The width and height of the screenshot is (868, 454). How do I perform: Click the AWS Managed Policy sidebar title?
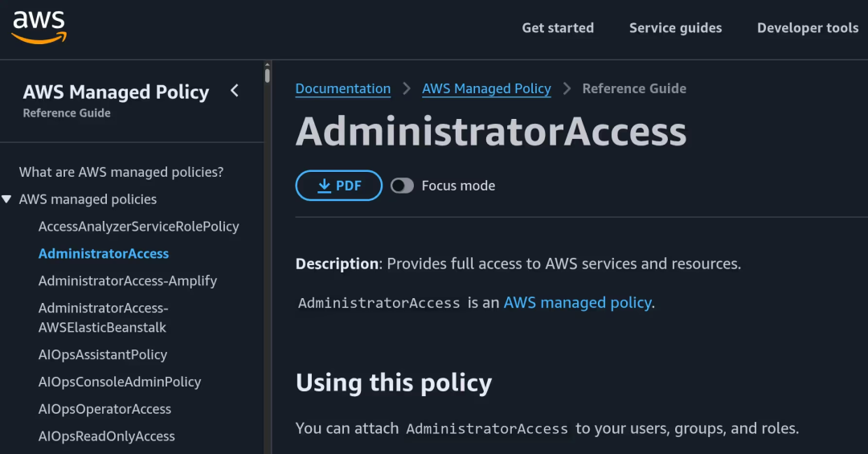[116, 92]
